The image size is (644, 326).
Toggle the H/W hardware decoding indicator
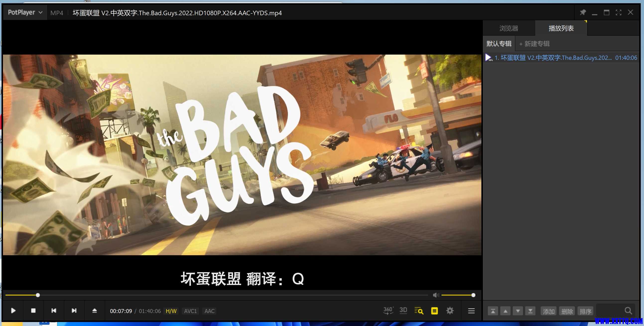[x=171, y=311]
